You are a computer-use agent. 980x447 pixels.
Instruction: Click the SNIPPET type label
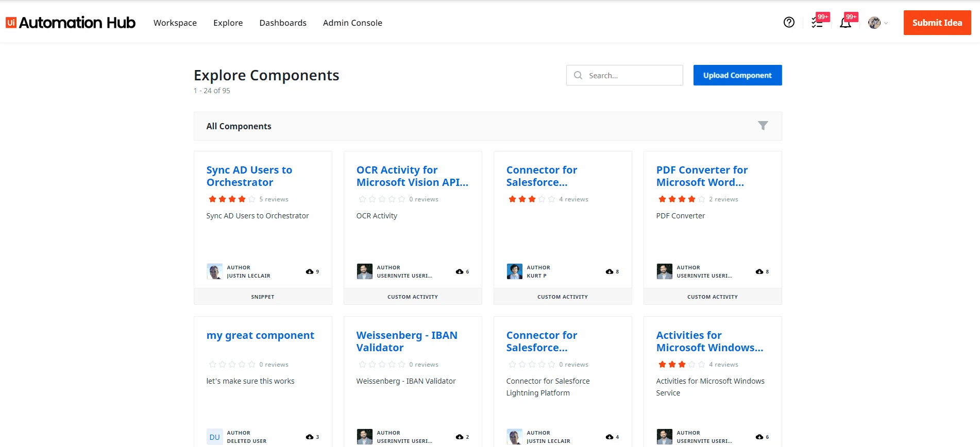pos(263,297)
